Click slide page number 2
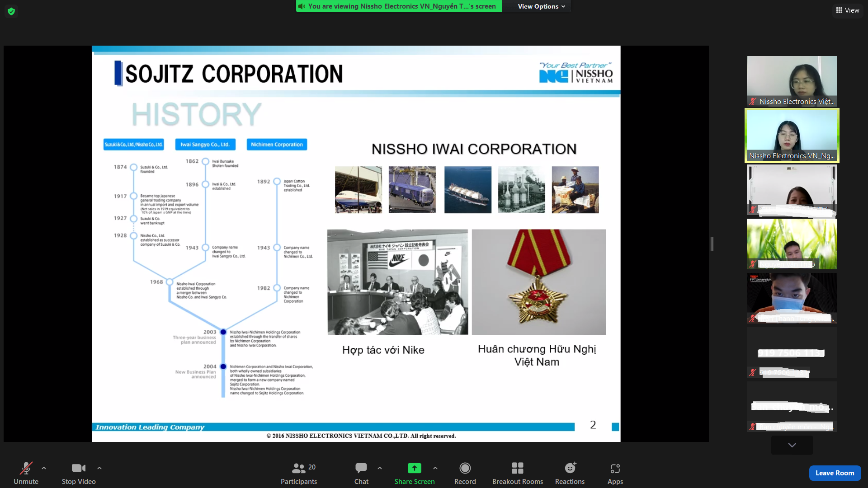This screenshot has height=488, width=868. coord(593,425)
